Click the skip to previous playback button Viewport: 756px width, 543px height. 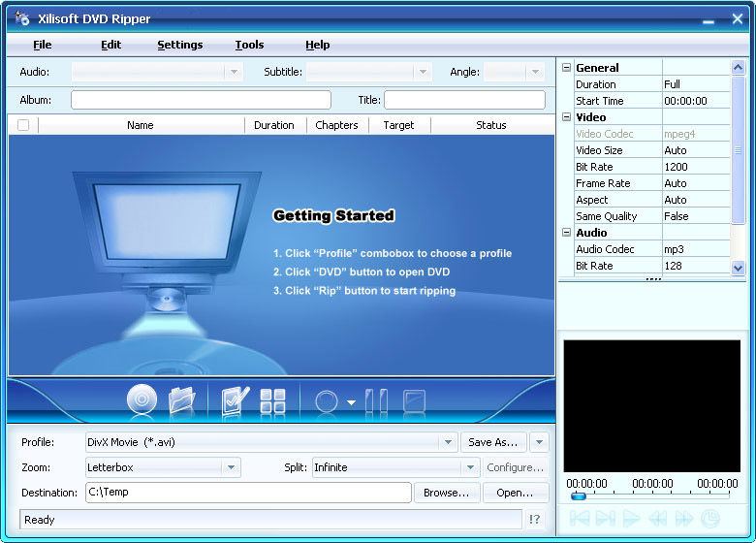pos(580,519)
